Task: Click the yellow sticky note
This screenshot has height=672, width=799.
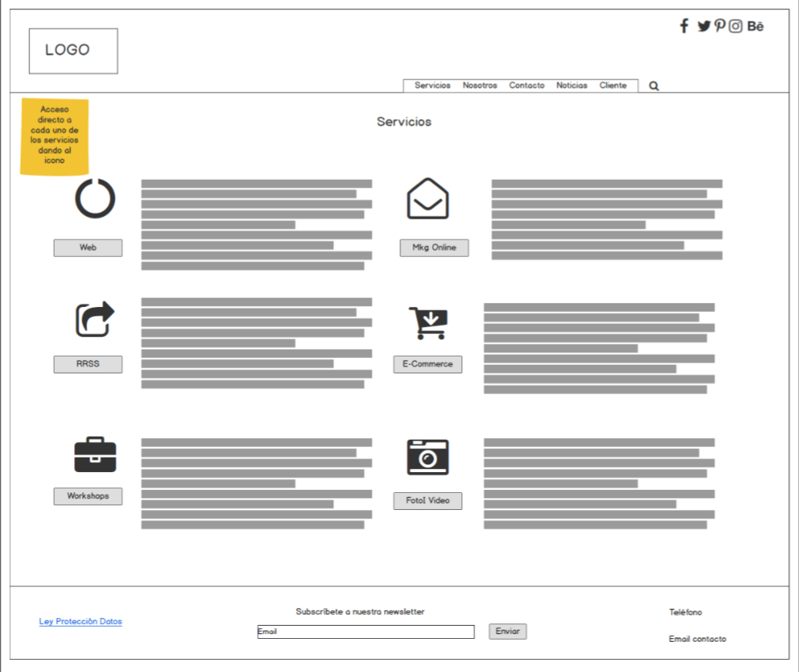Action: 55,137
